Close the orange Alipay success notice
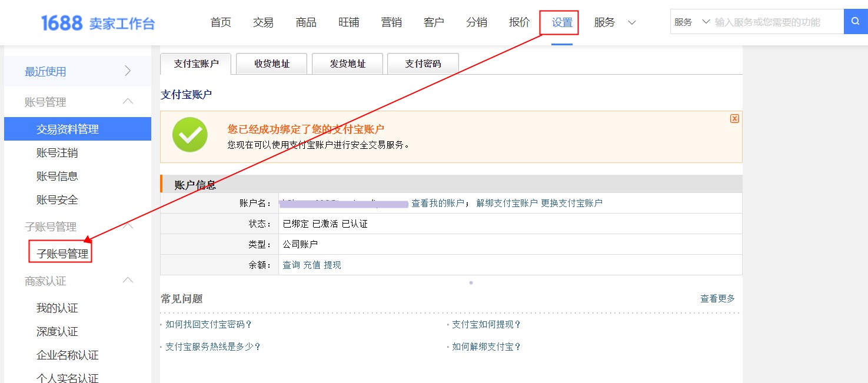Viewport: 868px width, 383px height. 734,118
